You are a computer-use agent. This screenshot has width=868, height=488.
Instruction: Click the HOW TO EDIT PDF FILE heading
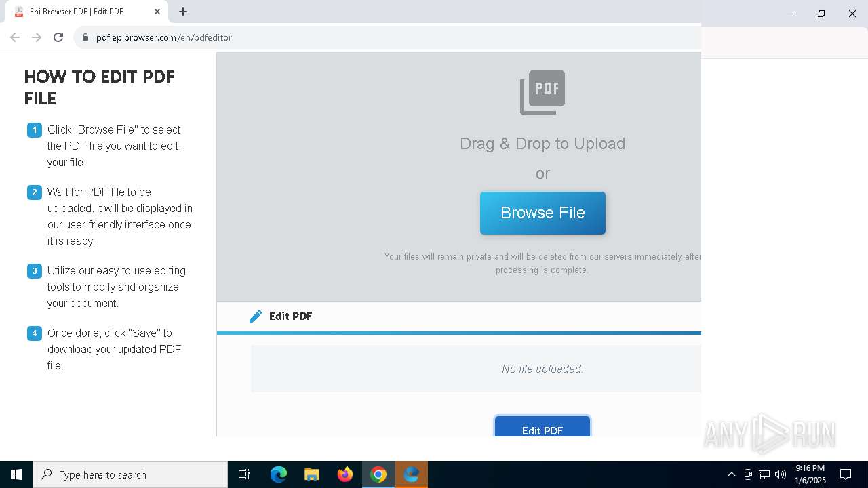[x=100, y=87]
